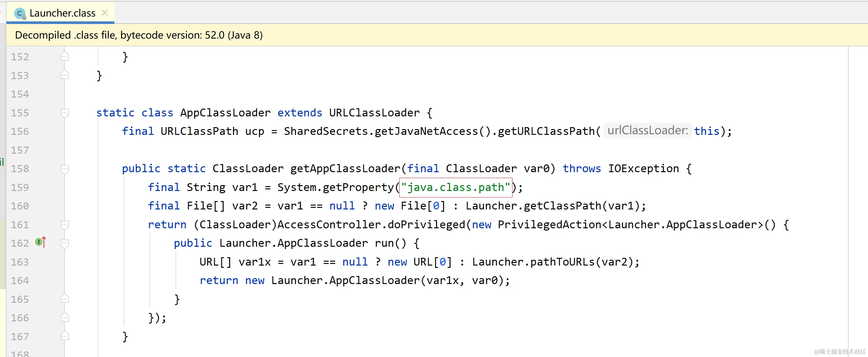Collapse the run() method fold at line 162

click(x=65, y=243)
